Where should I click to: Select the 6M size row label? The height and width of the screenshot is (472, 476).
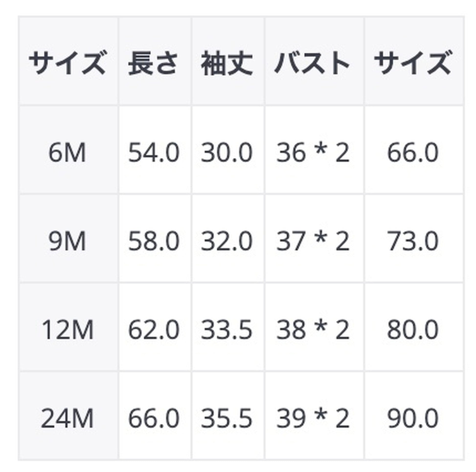(67, 153)
